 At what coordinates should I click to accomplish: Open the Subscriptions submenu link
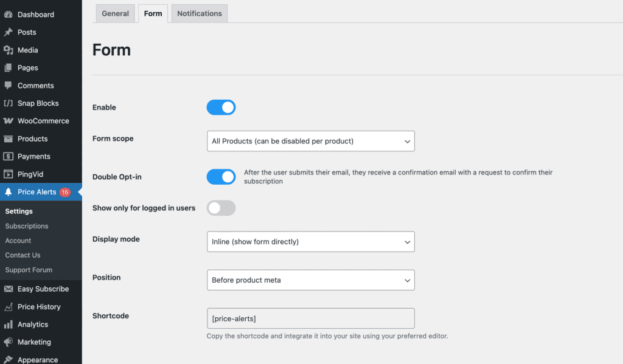click(27, 226)
